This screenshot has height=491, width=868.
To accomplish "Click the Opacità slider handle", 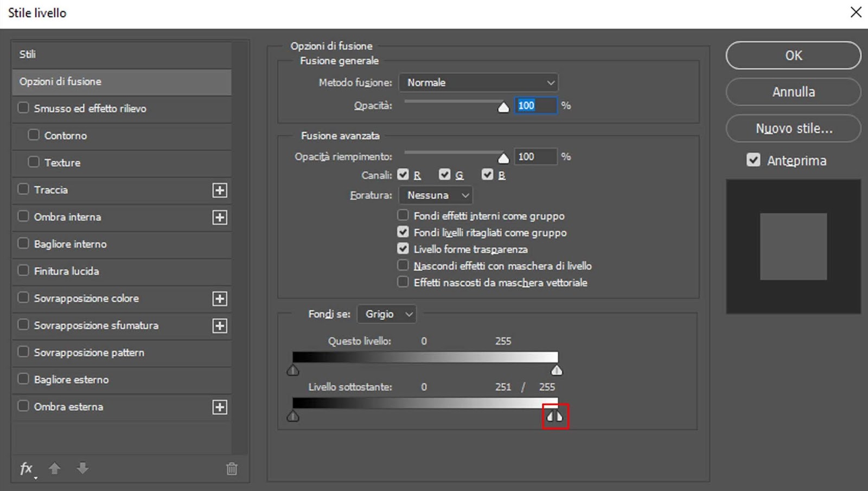I will click(x=503, y=107).
